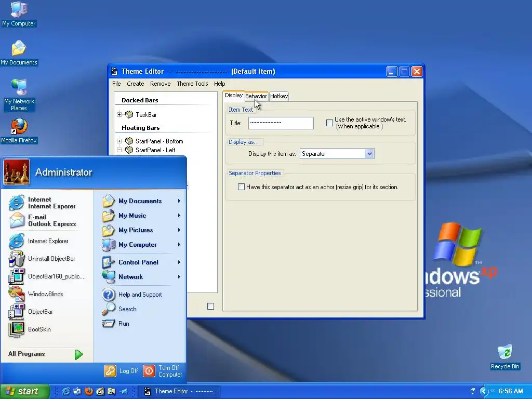The width and height of the screenshot is (532, 399).
Task: Click Turn Off Computer button
Action: point(163,371)
